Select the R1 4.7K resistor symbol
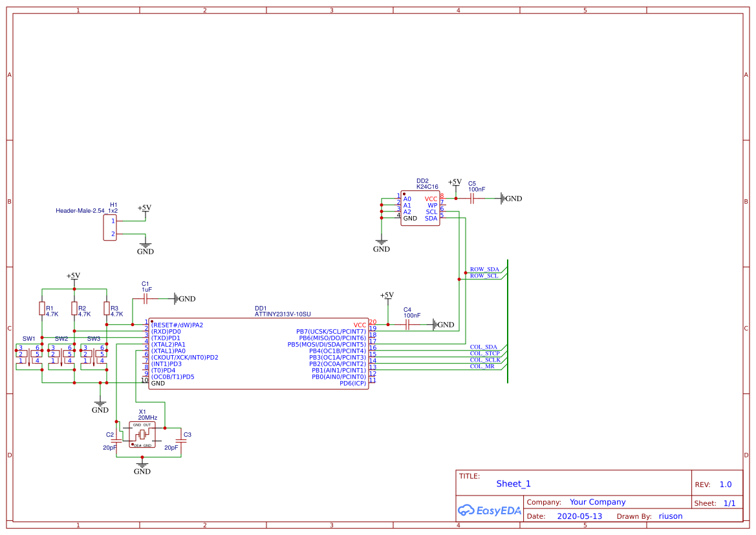Screen dimensions: 756x535 pyautogui.click(x=42, y=309)
